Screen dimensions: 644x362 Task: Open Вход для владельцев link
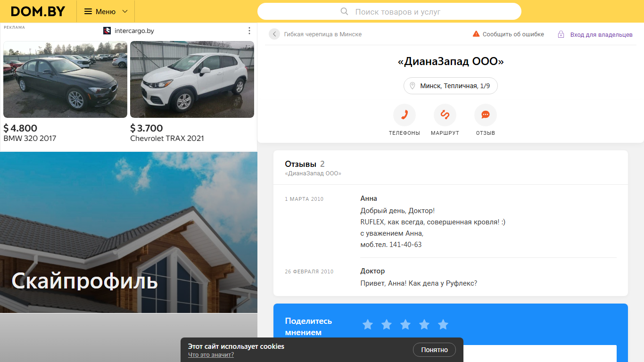tap(602, 35)
